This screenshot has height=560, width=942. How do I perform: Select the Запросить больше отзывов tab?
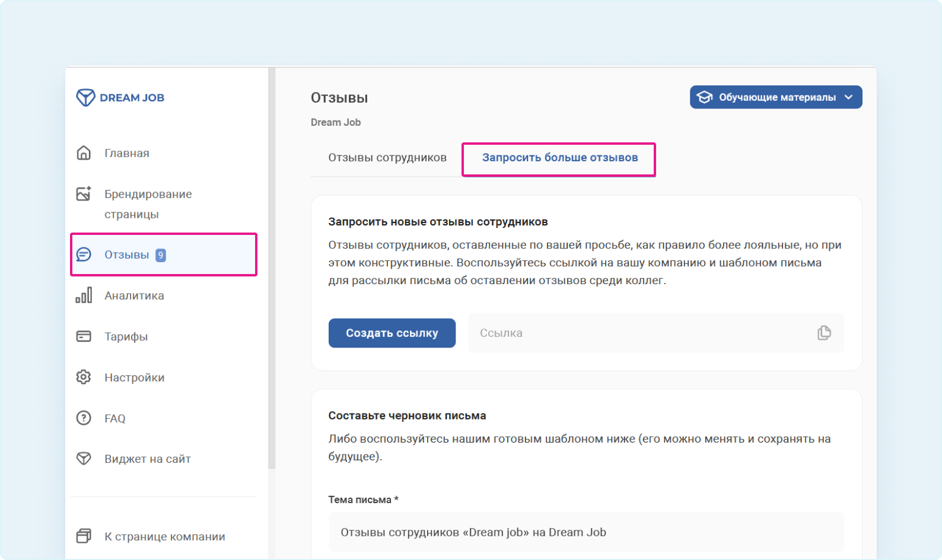[x=559, y=158]
